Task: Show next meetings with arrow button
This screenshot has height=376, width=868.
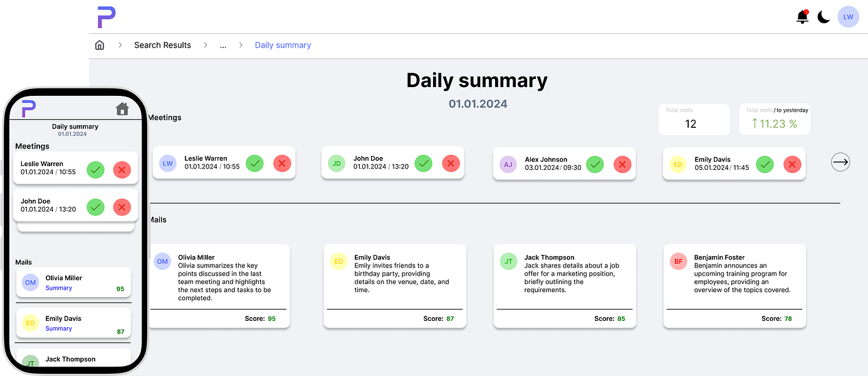Action: [840, 162]
